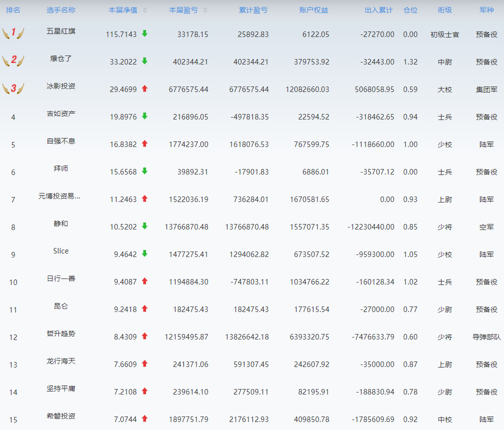Click the 出入累计 column header
Screen dimensions: 504x430
[x=378, y=10]
